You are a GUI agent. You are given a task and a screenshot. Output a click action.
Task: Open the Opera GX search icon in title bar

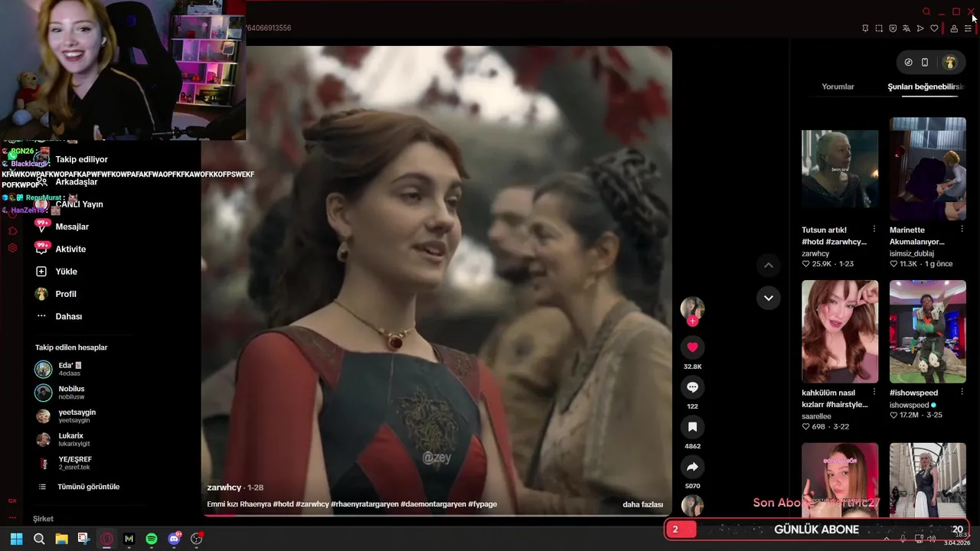point(926,11)
